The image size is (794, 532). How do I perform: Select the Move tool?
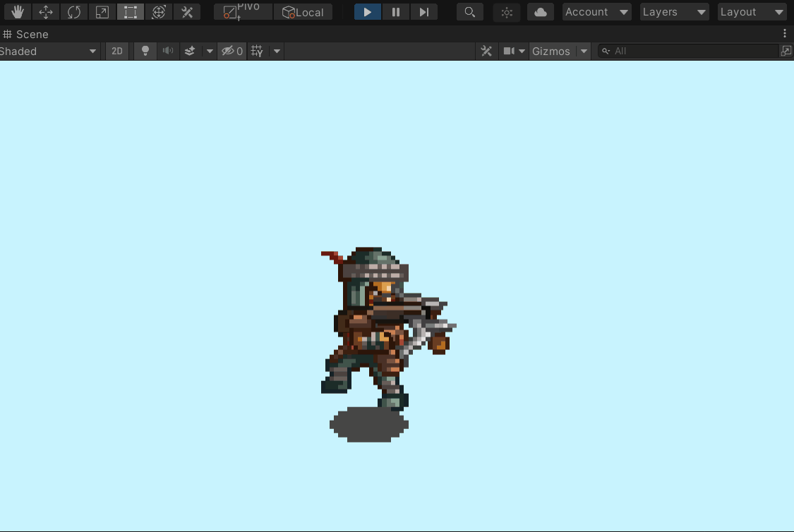click(46, 12)
